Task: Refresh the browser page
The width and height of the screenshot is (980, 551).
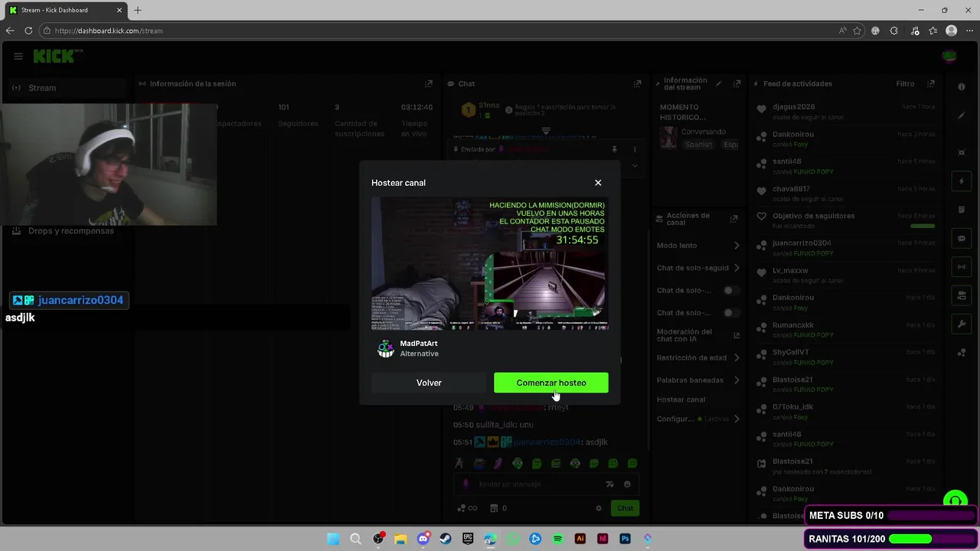Action: (28, 31)
